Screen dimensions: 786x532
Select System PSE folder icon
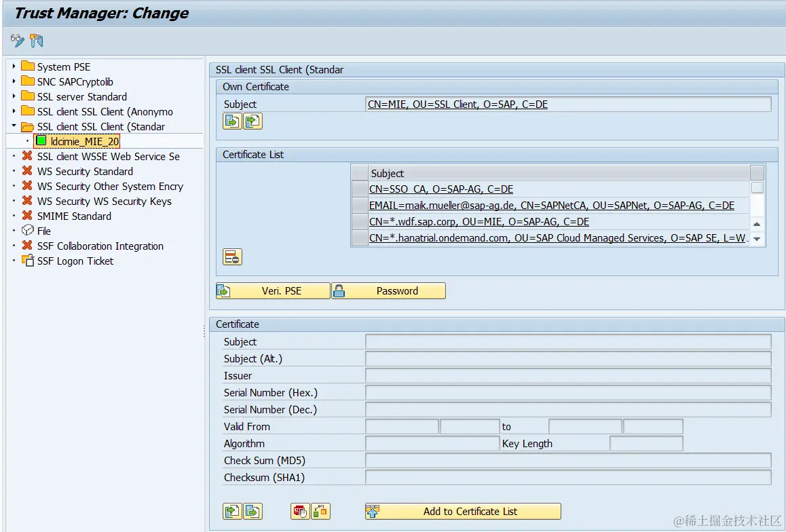click(x=28, y=66)
